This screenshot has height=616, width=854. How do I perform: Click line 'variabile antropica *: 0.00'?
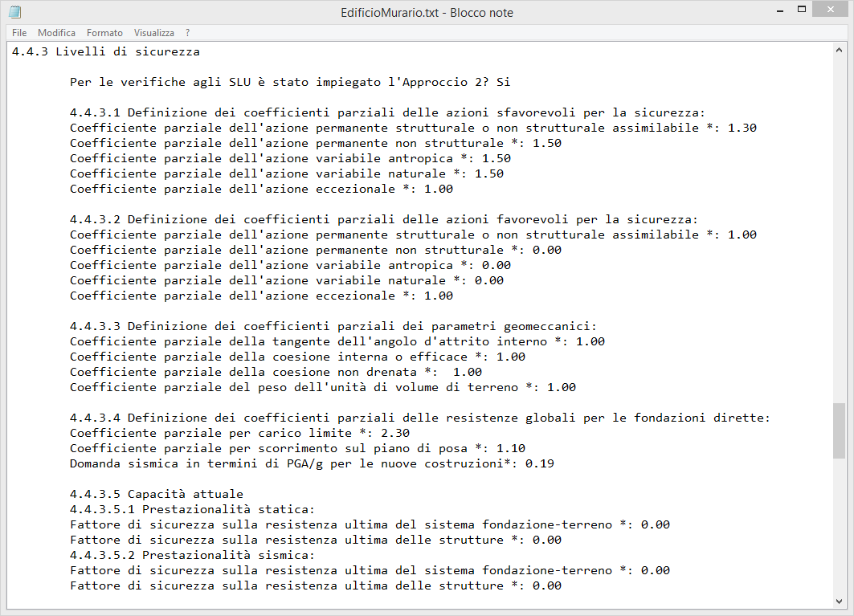click(290, 265)
